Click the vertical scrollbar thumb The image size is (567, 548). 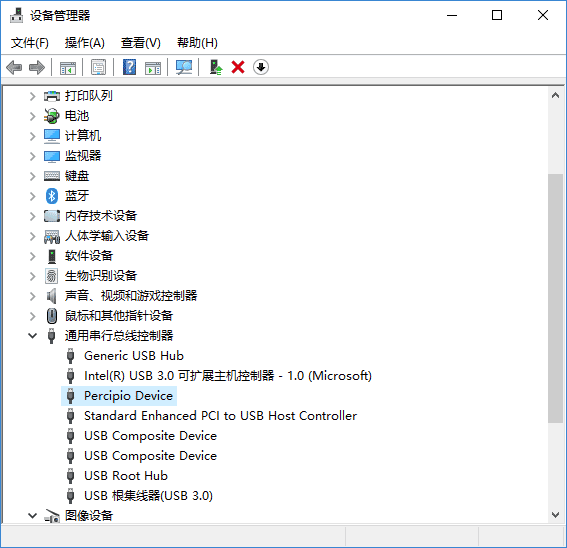[555, 298]
